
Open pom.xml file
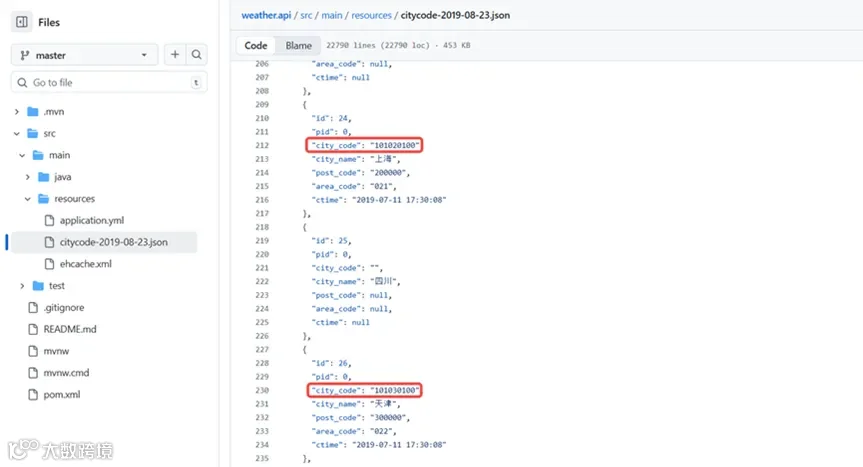[x=62, y=395]
